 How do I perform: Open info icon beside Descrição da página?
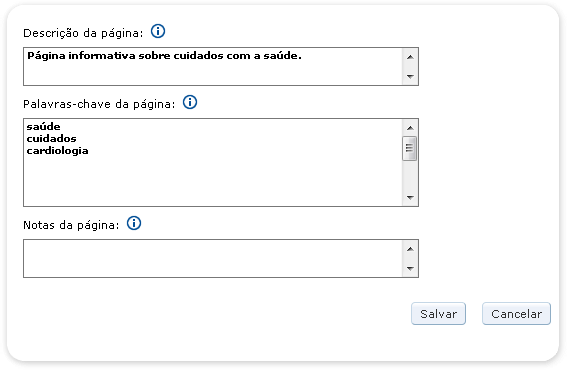point(158,31)
